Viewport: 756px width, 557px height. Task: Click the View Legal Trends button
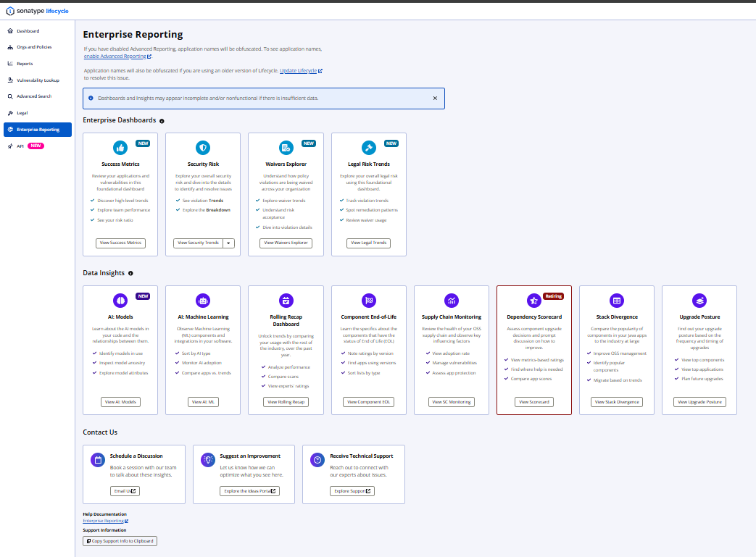tap(368, 243)
